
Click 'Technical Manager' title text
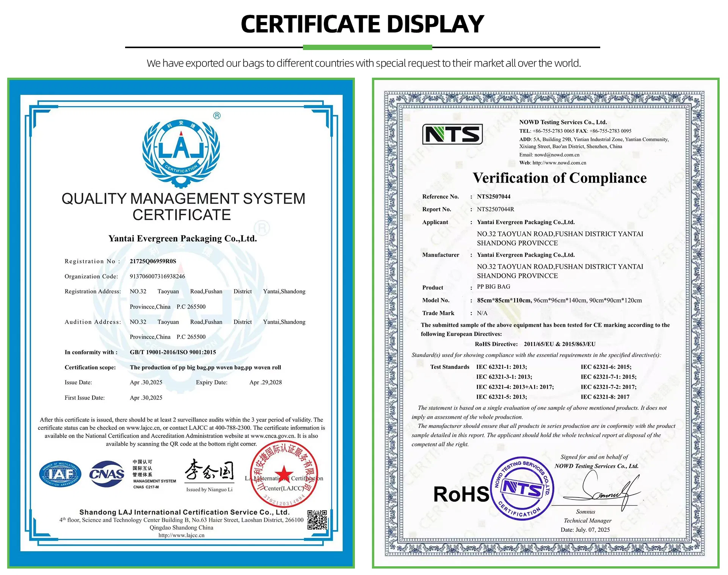tap(588, 521)
